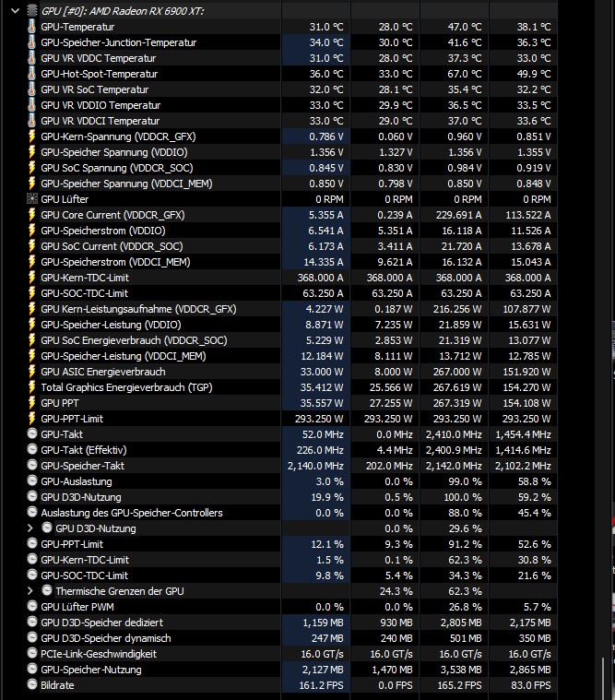Click the 229.691 A maximum core current value
This screenshot has width=615, height=700.
[x=459, y=215]
